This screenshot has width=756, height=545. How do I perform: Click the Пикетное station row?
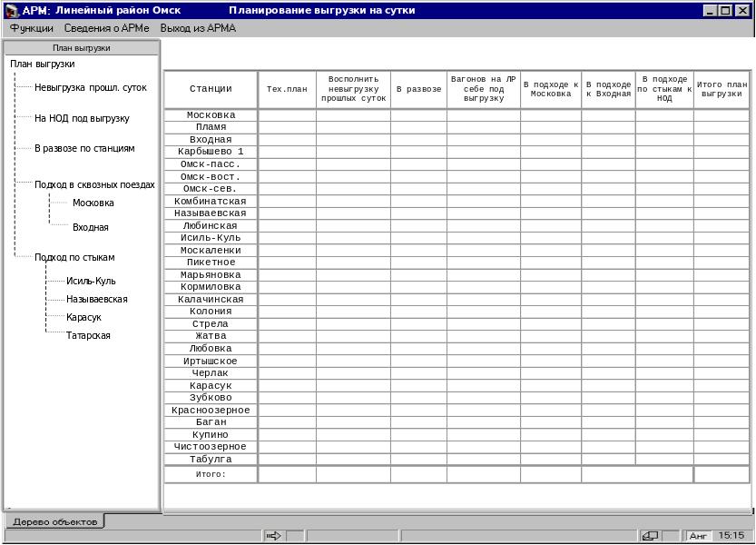(x=211, y=263)
